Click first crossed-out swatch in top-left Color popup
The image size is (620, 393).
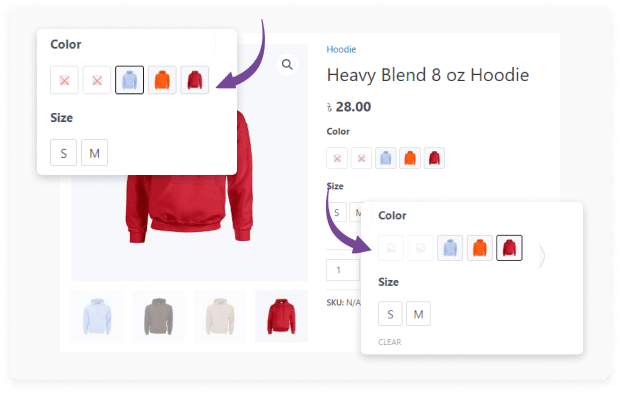[x=64, y=80]
